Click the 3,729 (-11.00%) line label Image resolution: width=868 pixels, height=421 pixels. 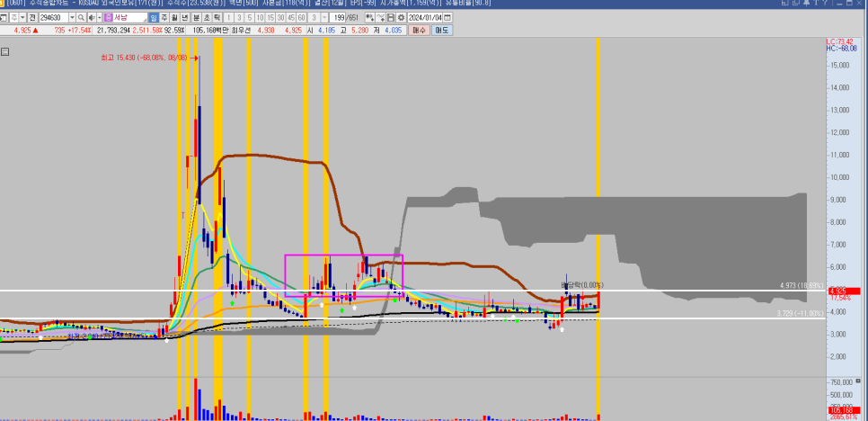pyautogui.click(x=801, y=313)
